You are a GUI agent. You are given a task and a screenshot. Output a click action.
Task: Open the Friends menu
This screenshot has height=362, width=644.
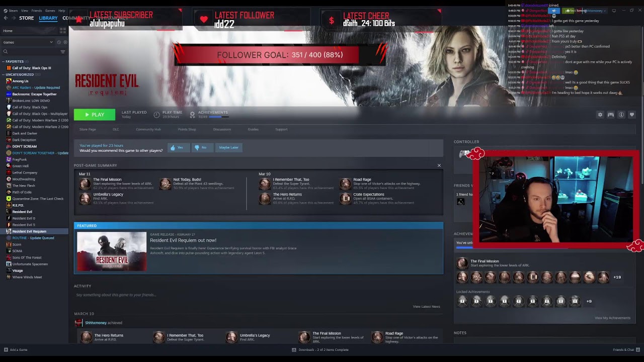pos(37,11)
